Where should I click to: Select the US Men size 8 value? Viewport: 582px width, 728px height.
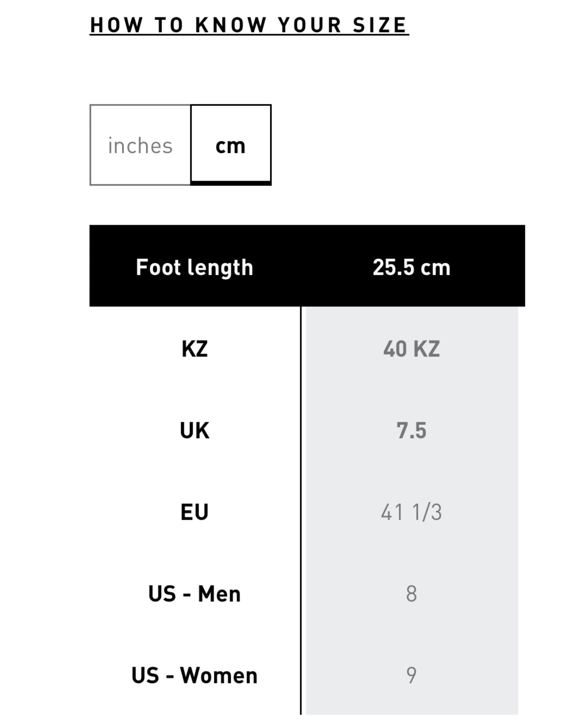tap(411, 594)
